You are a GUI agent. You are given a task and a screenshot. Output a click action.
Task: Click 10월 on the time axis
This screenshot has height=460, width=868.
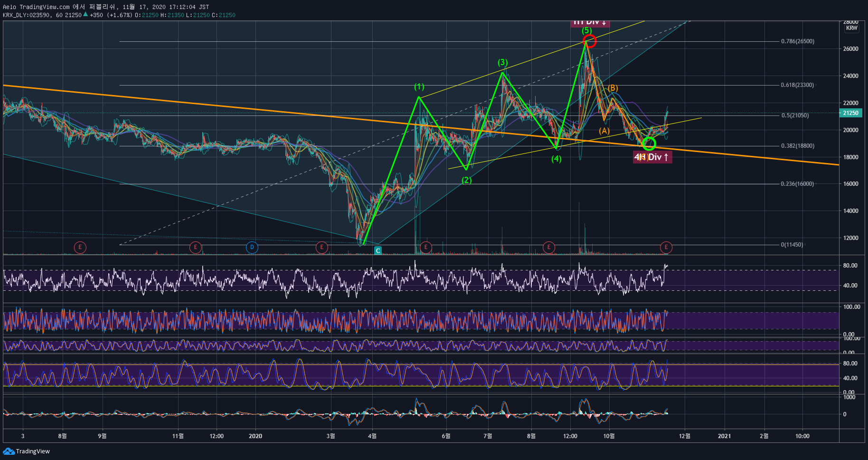tap(609, 436)
